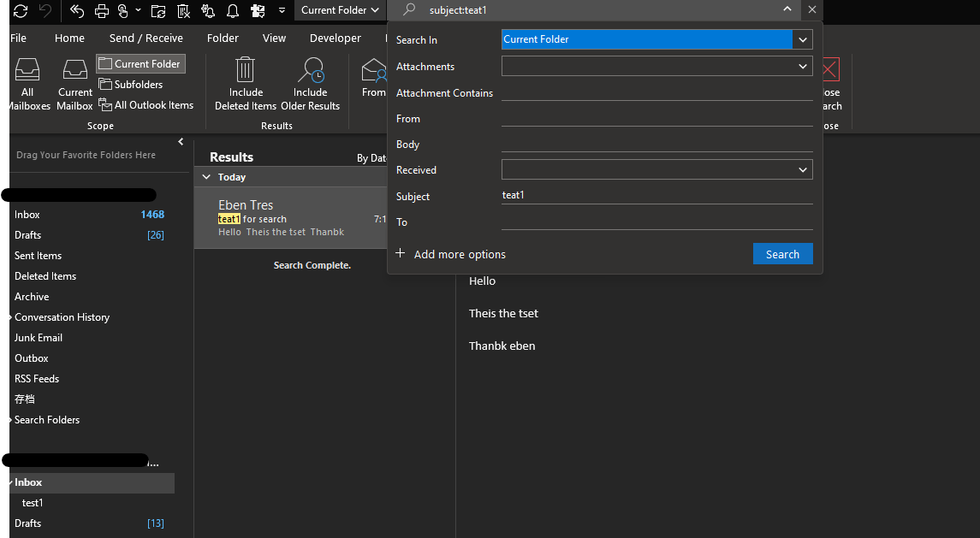Open the Current Folder search scope dropdown

[340, 10]
